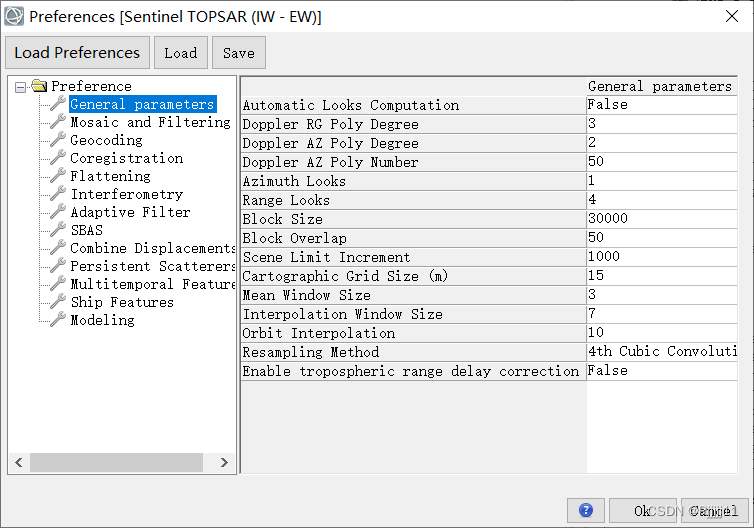
Task: Click the horizontal scrollbar thumb under tree
Action: click(116, 462)
